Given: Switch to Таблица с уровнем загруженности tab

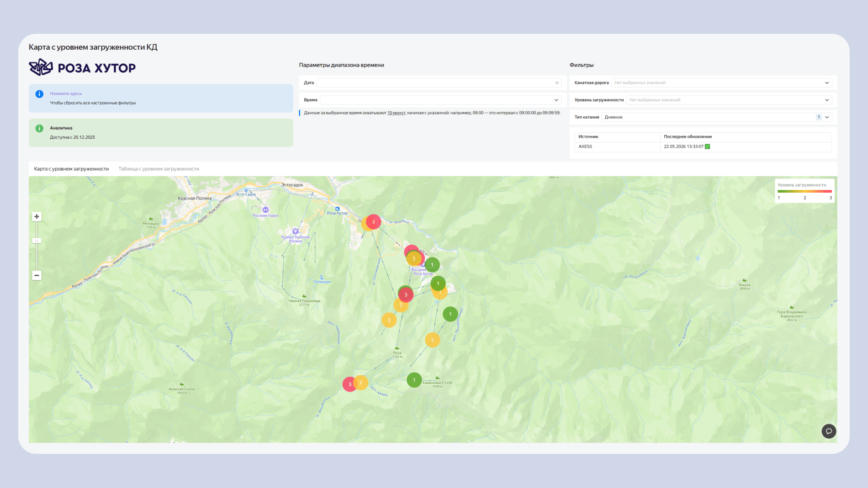Looking at the screenshot, I should coord(159,169).
